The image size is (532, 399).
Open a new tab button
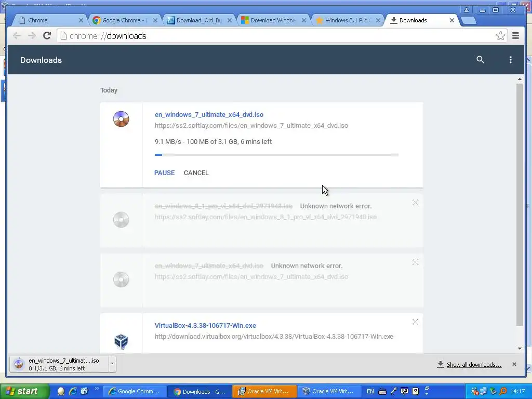(469, 21)
